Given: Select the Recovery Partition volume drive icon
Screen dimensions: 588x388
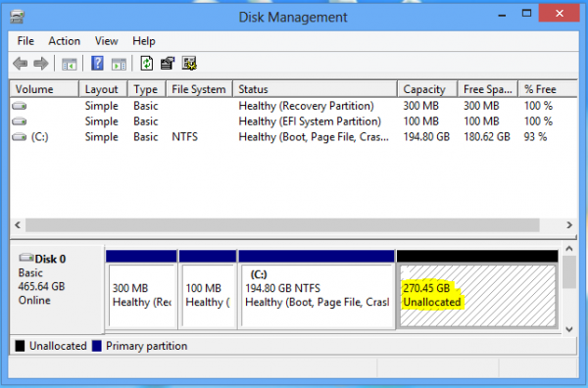Looking at the screenshot, I should 20,106.
